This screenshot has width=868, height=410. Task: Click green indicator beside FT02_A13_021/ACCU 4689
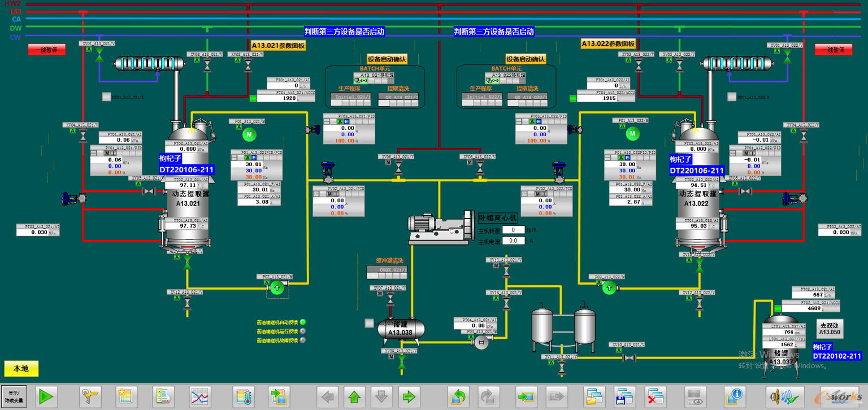pos(778,308)
